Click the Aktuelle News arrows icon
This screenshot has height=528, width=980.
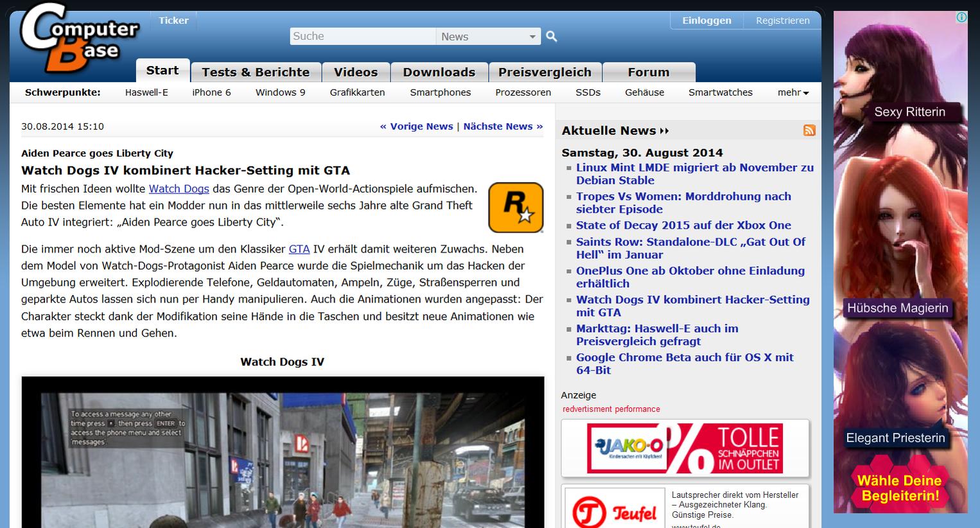(x=664, y=131)
